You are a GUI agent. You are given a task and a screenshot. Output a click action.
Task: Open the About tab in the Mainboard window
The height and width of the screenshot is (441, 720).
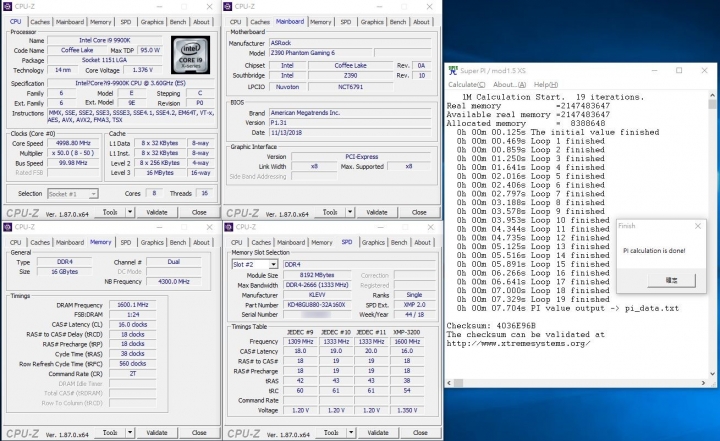click(421, 22)
